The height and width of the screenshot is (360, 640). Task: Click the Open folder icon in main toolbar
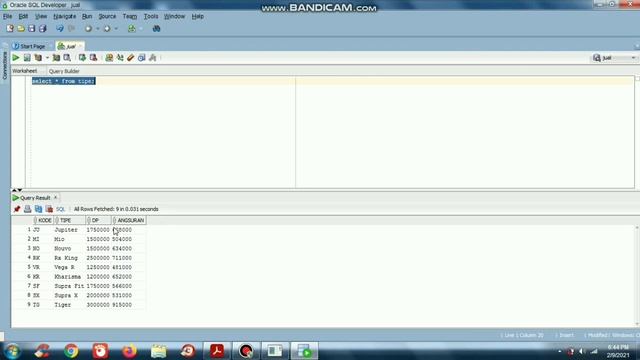click(x=21, y=29)
